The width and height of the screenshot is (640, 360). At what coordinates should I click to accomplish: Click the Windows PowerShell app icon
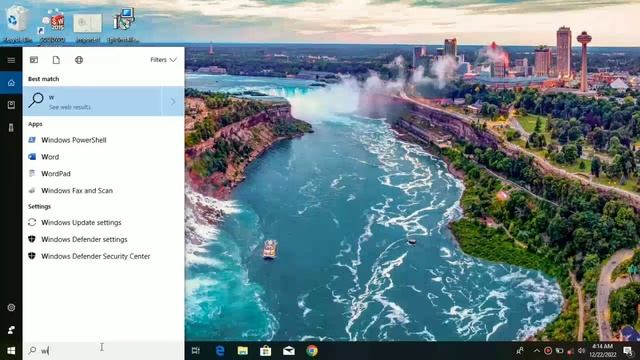pos(32,140)
